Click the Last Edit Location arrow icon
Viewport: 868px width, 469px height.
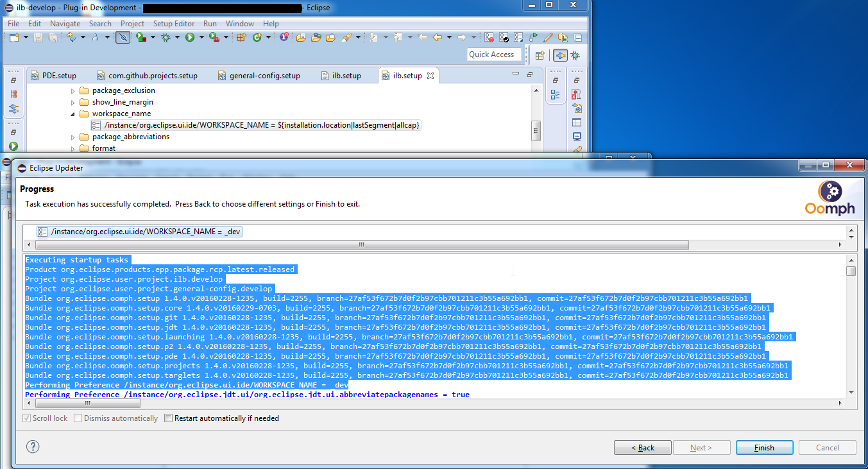click(x=422, y=37)
